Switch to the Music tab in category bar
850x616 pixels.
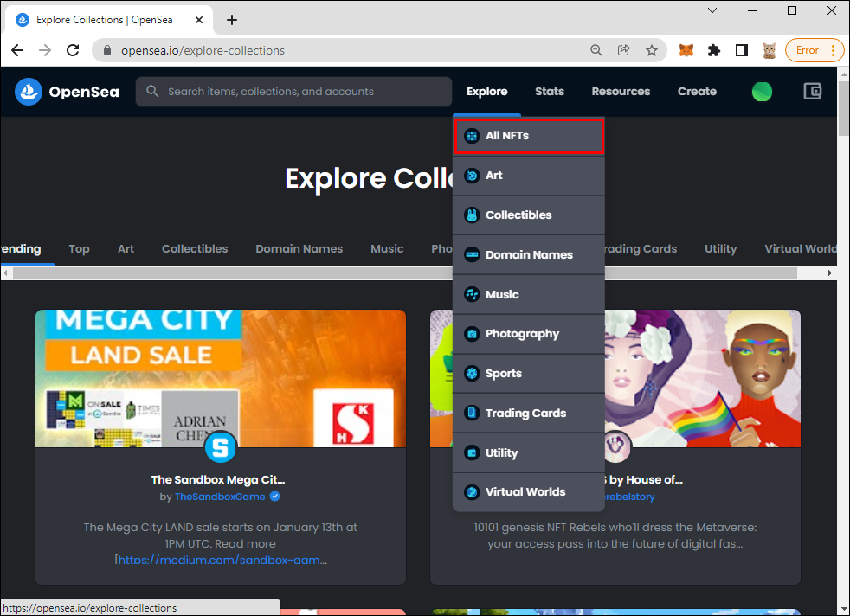[387, 248]
